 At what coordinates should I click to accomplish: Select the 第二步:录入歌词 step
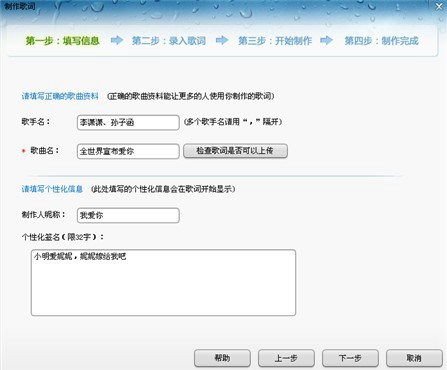169,41
